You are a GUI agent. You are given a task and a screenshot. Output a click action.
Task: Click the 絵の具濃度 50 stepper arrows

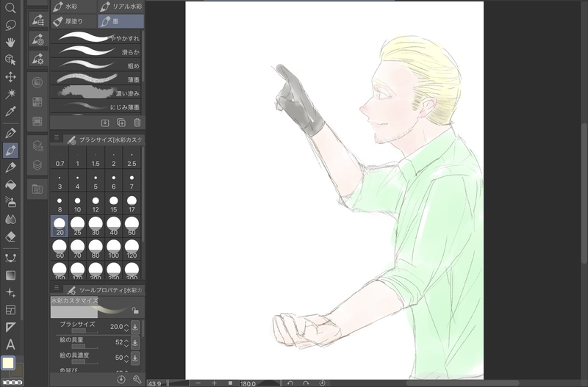point(126,358)
